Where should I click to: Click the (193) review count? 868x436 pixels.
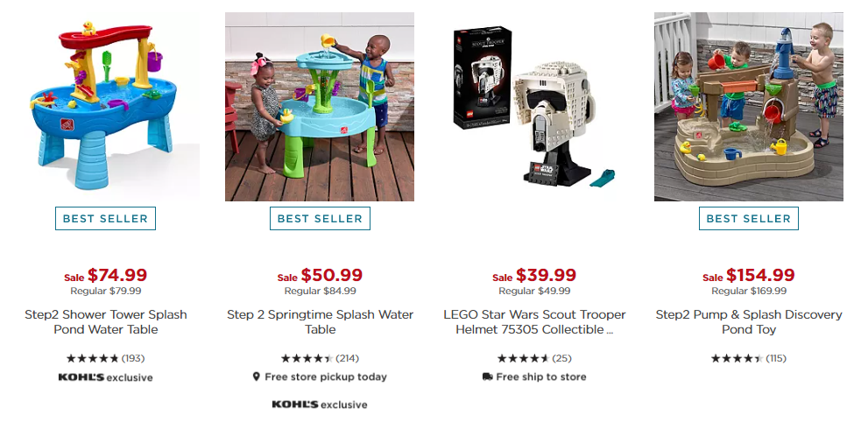click(133, 359)
